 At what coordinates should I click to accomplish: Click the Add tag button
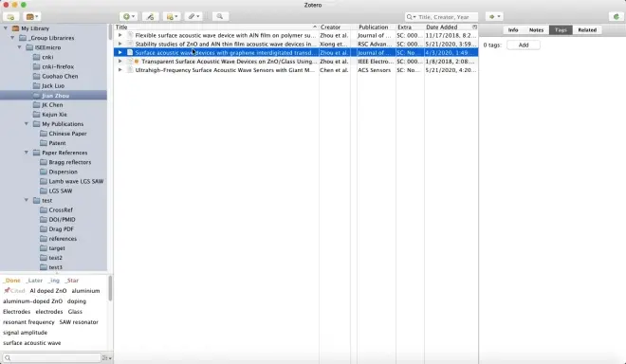524,45
